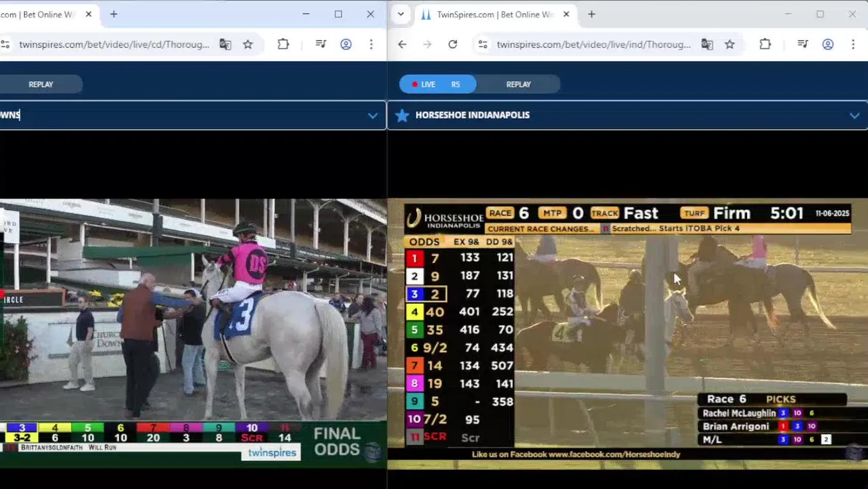Open extensions menu in right window

pyautogui.click(x=765, y=44)
